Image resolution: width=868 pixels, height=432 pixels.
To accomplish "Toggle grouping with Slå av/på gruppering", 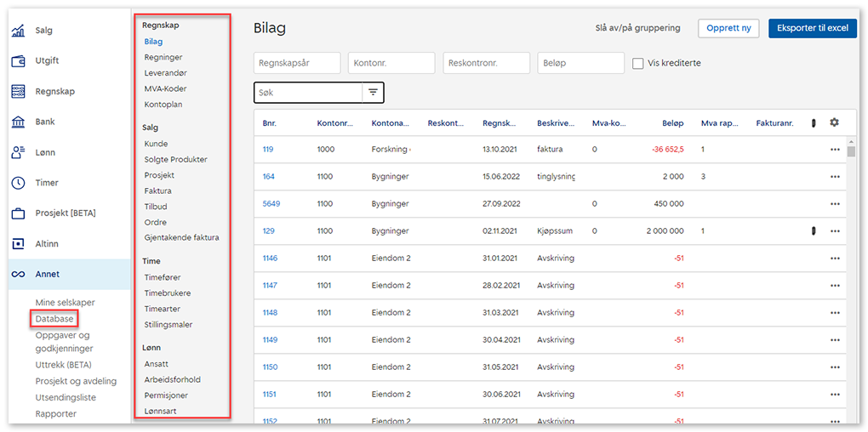I will (x=637, y=28).
